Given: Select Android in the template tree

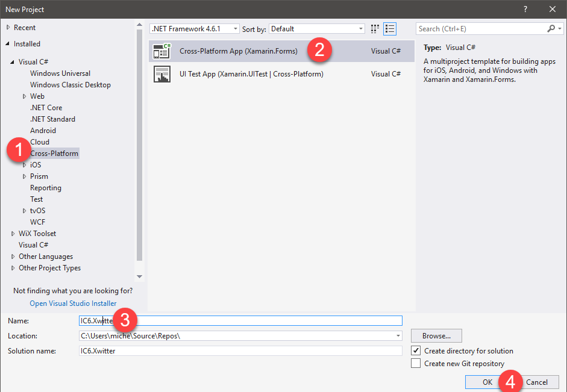Looking at the screenshot, I should [43, 131].
